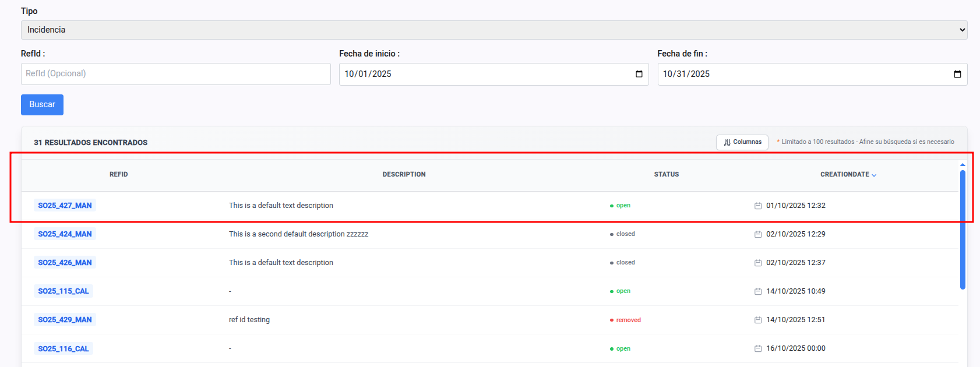Open record SO25_116_CAL link
This screenshot has height=367, width=980.
tap(64, 349)
